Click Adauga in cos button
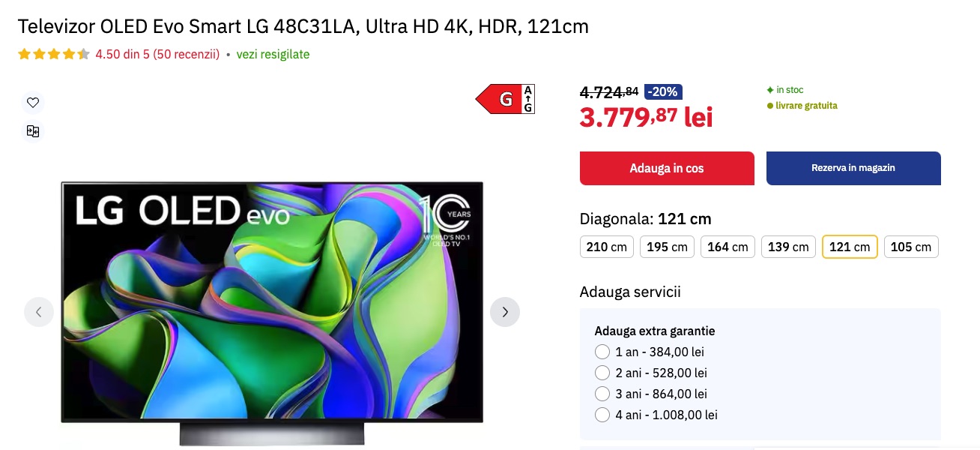This screenshot has height=450, width=980. [667, 168]
